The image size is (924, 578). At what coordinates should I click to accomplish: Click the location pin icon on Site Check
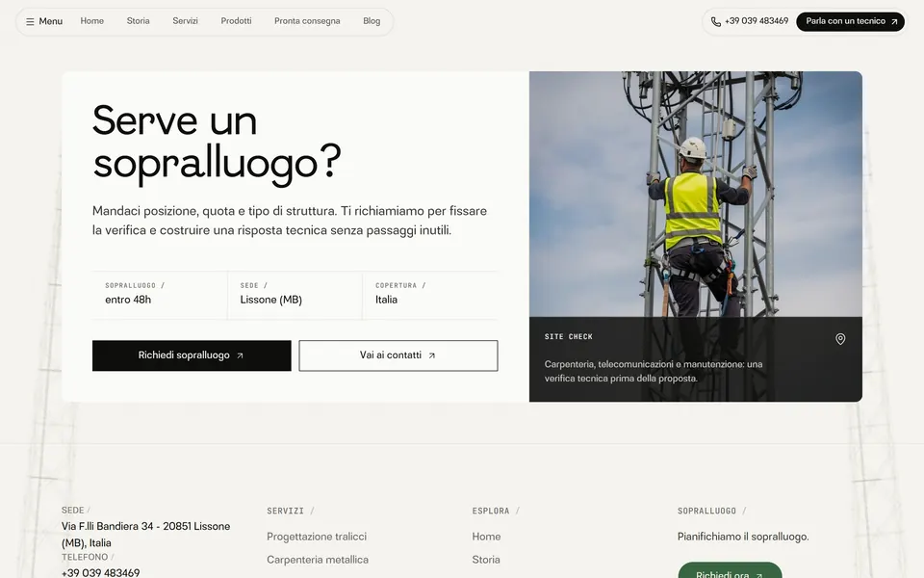[x=840, y=339]
